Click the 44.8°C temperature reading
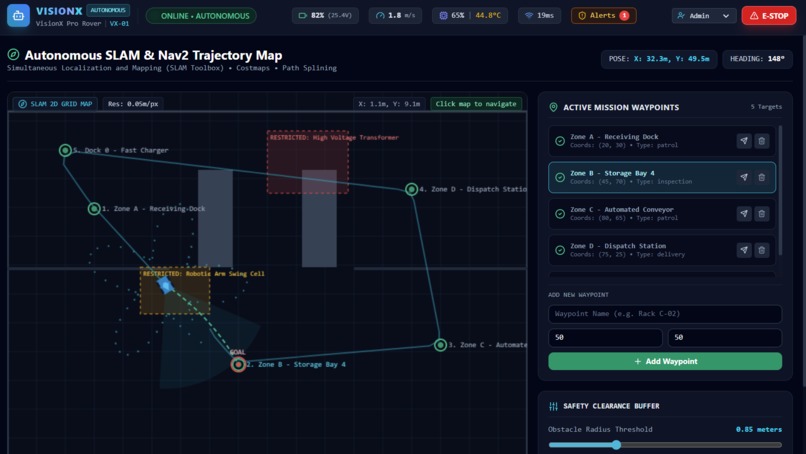Image resolution: width=806 pixels, height=454 pixels. (x=488, y=15)
